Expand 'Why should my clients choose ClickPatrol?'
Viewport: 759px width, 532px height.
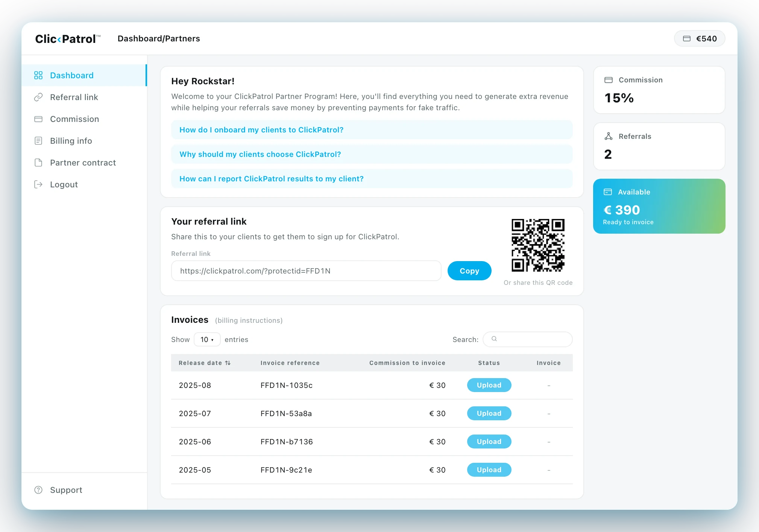(372, 154)
